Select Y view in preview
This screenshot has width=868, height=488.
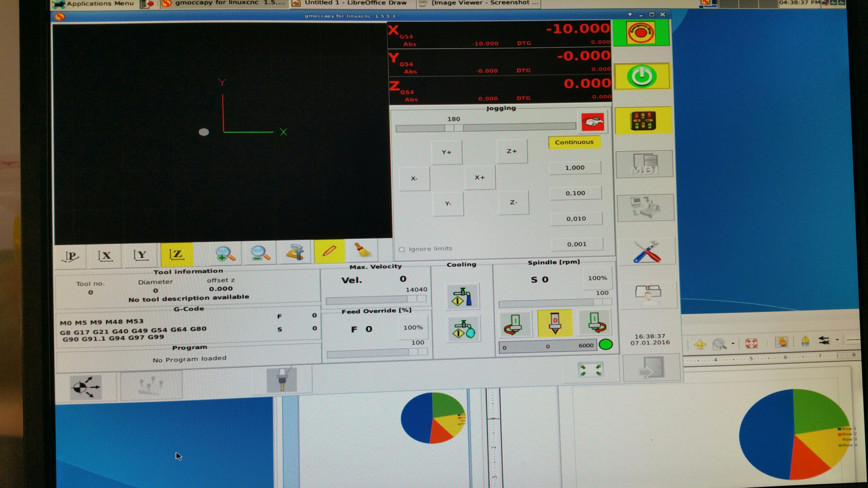141,255
